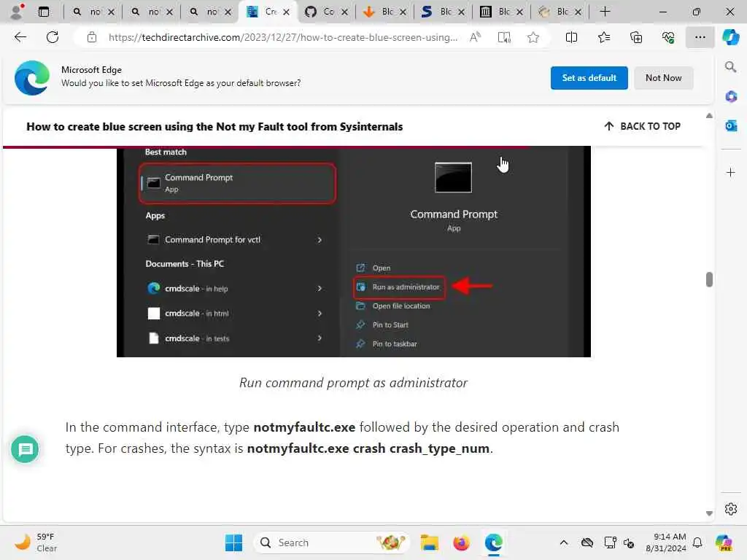Image resolution: width=747 pixels, height=560 pixels.
Task: Open a new browser tab
Action: (605, 12)
